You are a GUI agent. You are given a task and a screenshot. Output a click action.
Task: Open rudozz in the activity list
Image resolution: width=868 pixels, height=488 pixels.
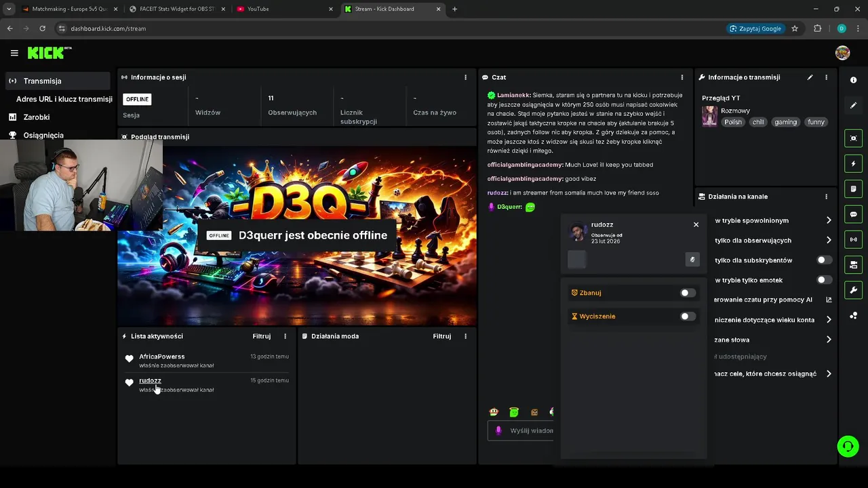pyautogui.click(x=150, y=380)
